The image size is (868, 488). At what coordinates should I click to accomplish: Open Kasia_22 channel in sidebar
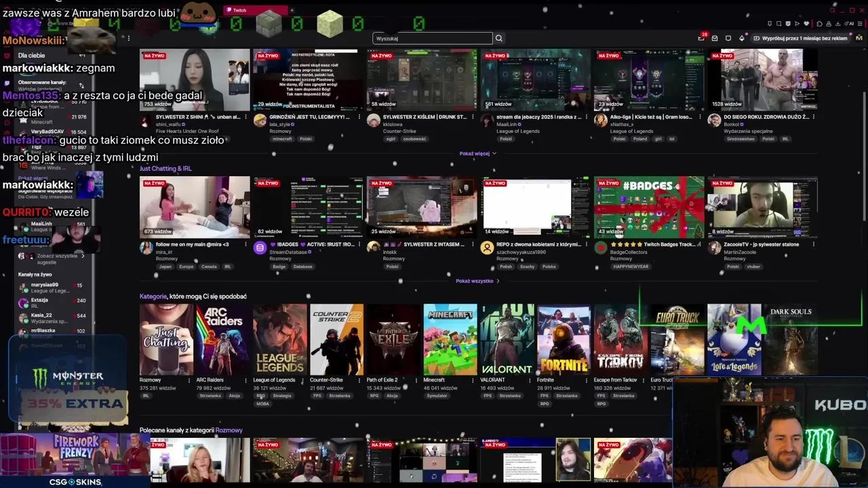pyautogui.click(x=53, y=318)
